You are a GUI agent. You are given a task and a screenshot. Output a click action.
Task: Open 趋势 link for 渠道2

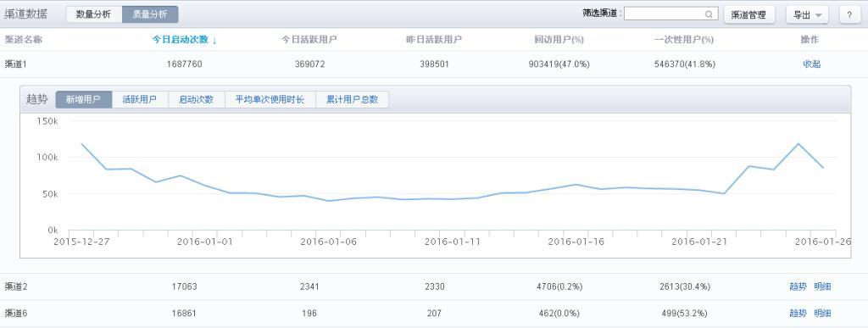tap(798, 286)
